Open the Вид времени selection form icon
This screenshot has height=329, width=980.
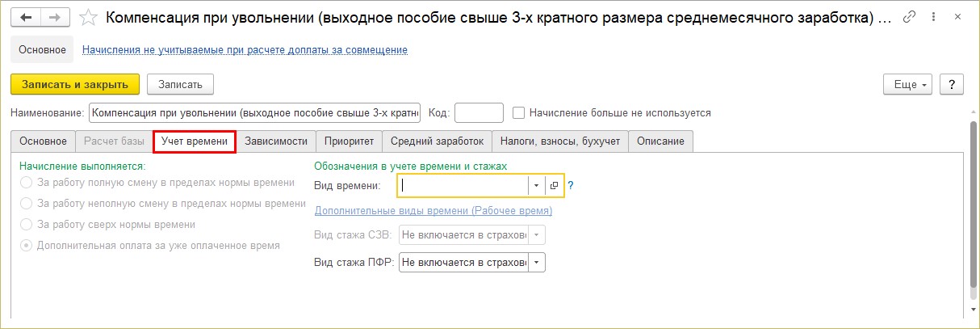click(x=555, y=186)
